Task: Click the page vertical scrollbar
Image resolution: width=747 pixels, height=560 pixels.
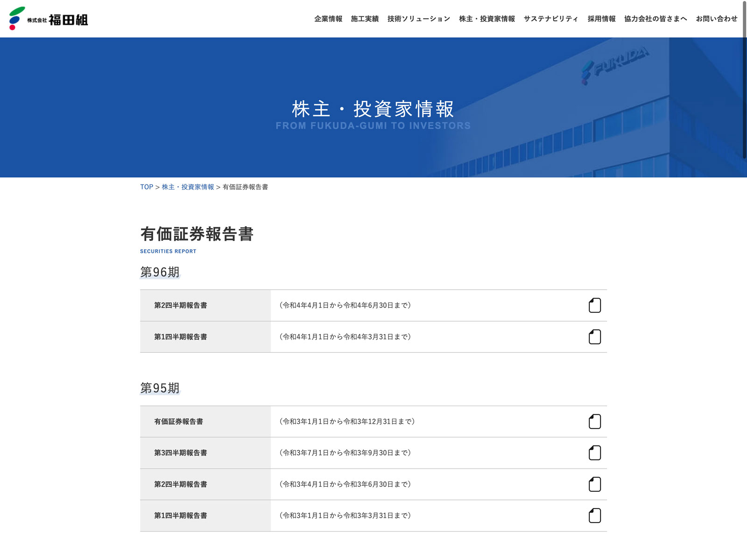Action: tap(744, 79)
